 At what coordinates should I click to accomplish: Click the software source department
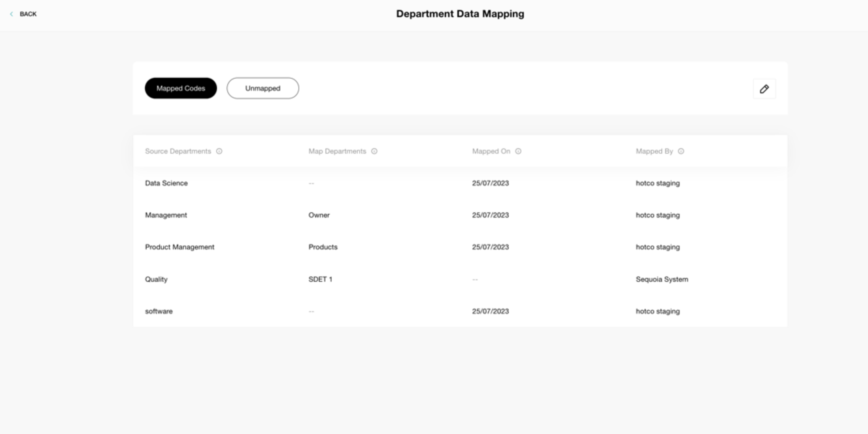[x=159, y=311]
